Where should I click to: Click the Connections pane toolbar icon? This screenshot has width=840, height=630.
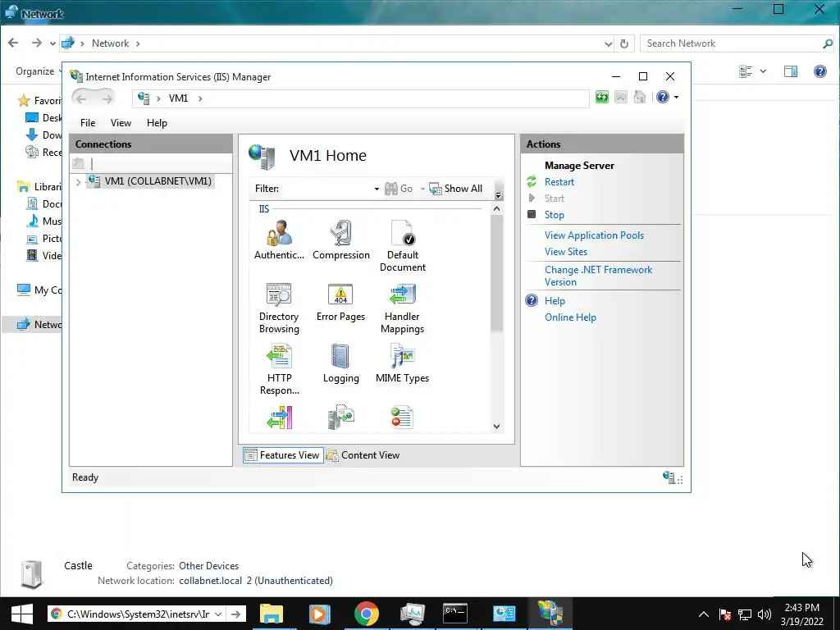79,163
